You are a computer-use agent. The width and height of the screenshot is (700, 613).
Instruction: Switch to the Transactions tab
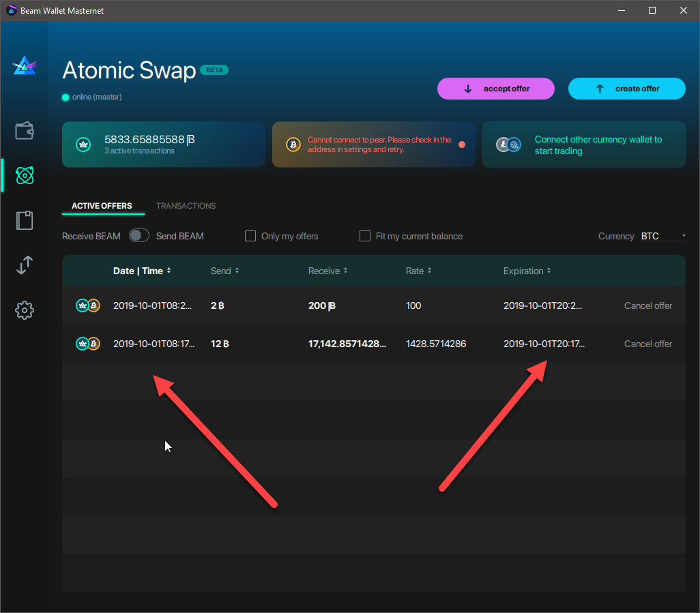click(x=186, y=206)
